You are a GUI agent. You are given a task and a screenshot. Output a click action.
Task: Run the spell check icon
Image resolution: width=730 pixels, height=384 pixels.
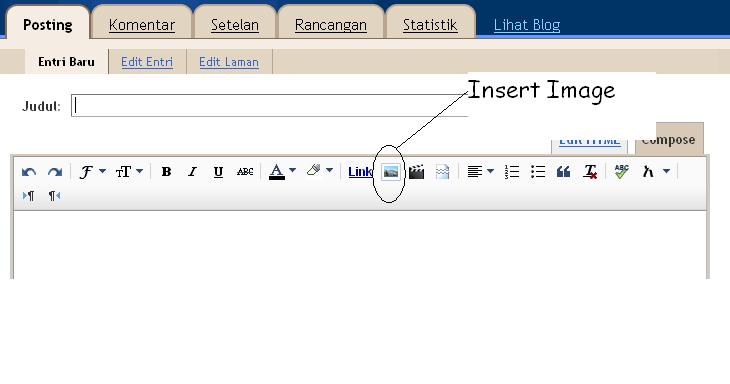(622, 171)
